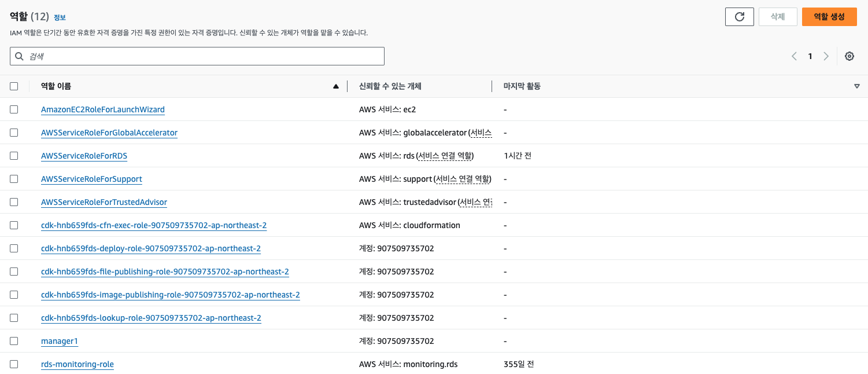
Task: Open the manager1 role details
Action: click(59, 340)
